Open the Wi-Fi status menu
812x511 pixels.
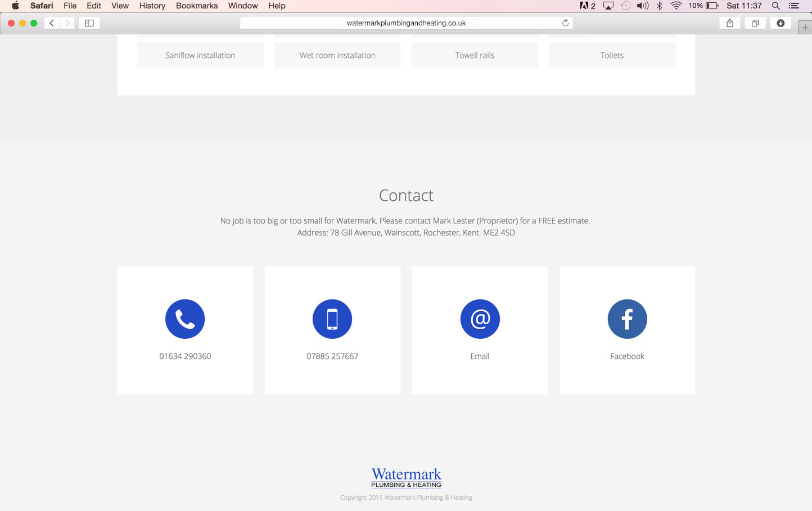point(676,6)
